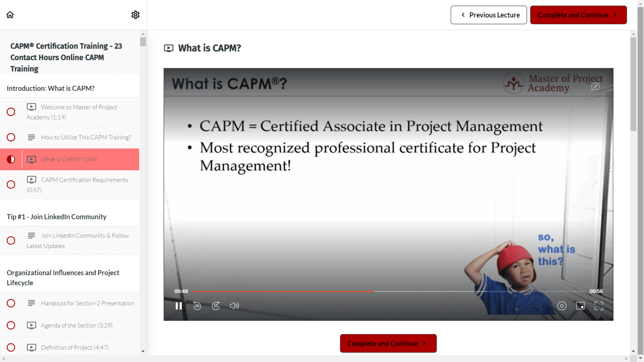This screenshot has width=644, height=362.
Task: Open video quality settings icon
Action: [561, 306]
